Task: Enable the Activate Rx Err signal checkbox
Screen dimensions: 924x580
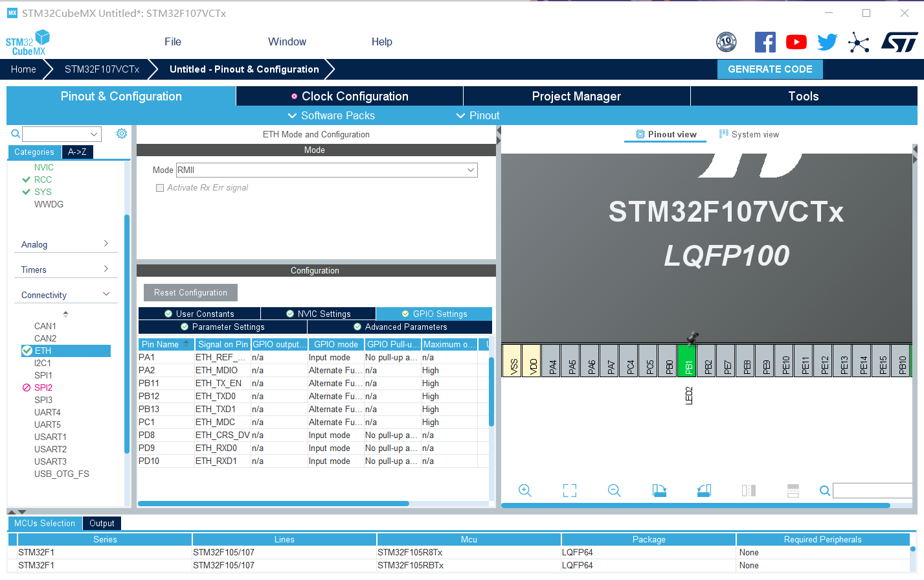Action: pos(160,188)
